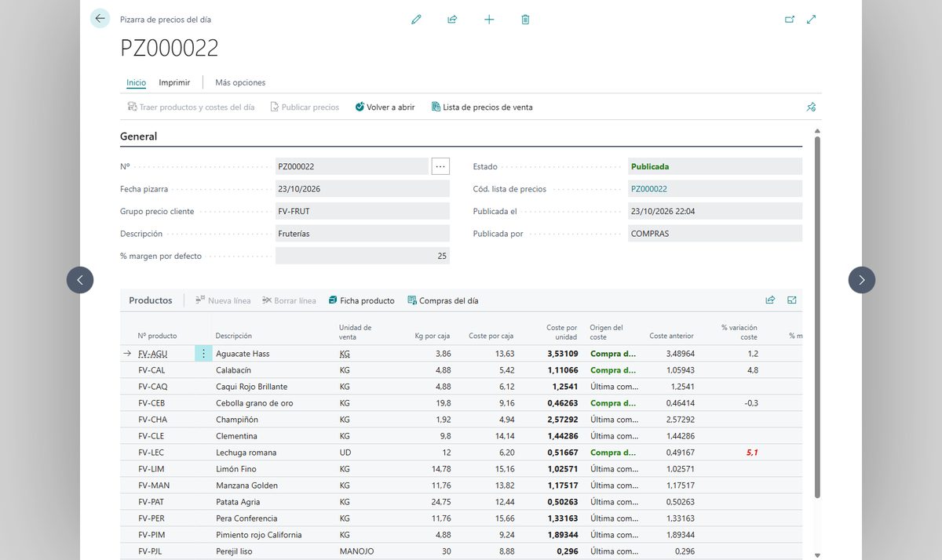Click the share icon in Productos section
Viewport: 942px width, 560px height.
(x=770, y=300)
